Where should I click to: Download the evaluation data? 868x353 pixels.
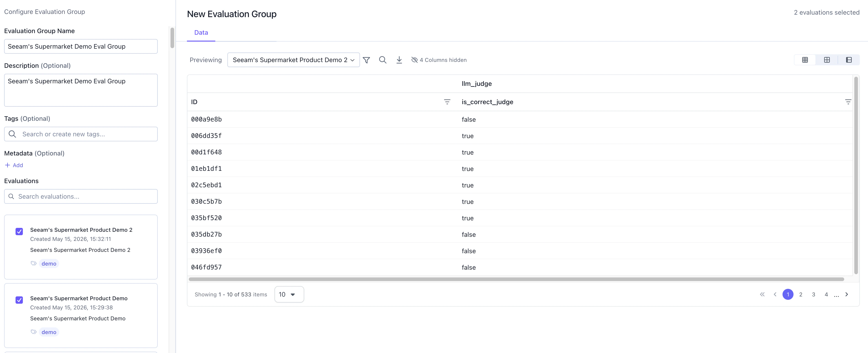tap(399, 60)
